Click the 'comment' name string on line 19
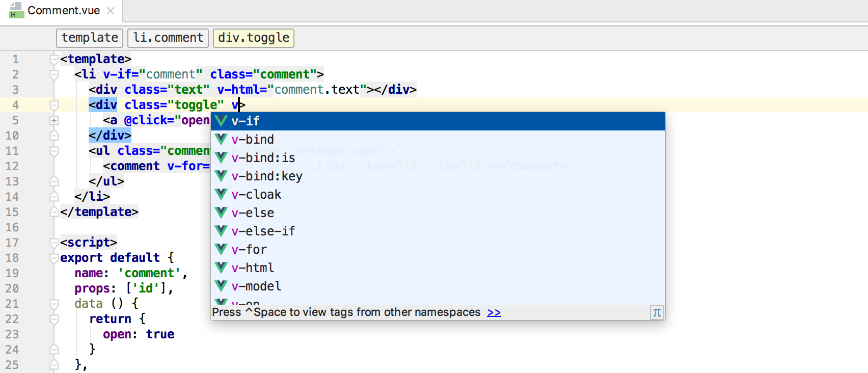868x373 pixels. point(149,273)
